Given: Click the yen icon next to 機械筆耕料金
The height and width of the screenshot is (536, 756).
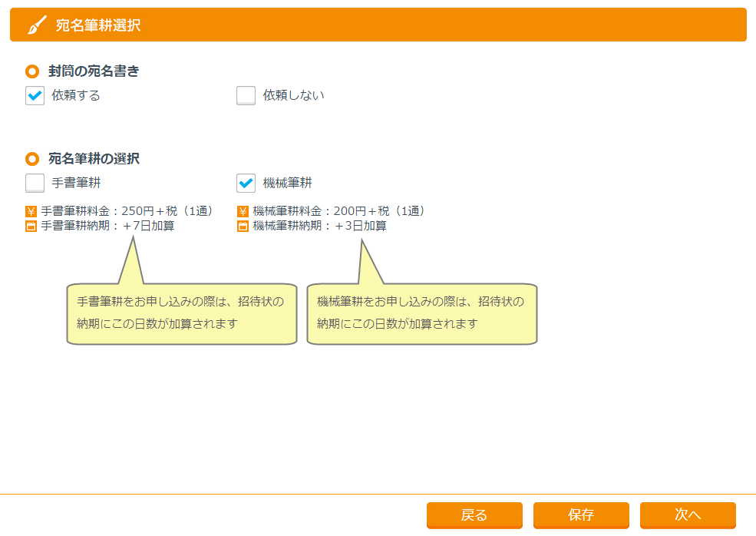Looking at the screenshot, I should [x=243, y=211].
